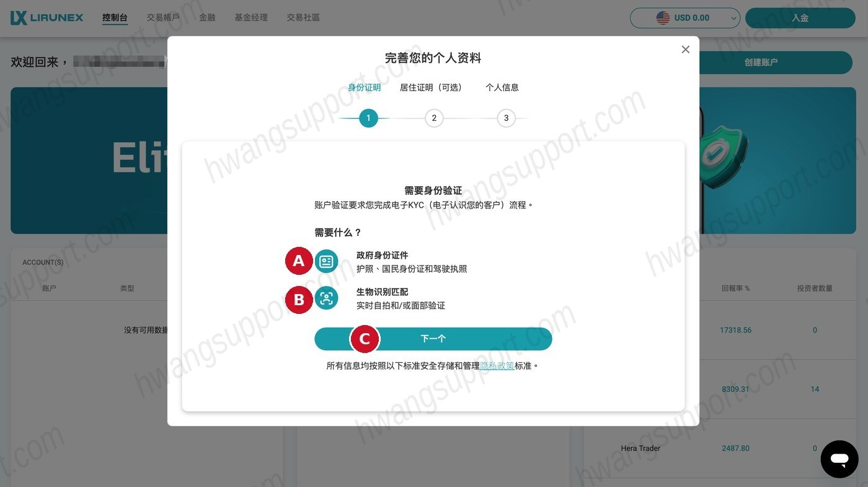Open the 交易帳戶 nav tab
The height and width of the screenshot is (487, 868).
163,17
